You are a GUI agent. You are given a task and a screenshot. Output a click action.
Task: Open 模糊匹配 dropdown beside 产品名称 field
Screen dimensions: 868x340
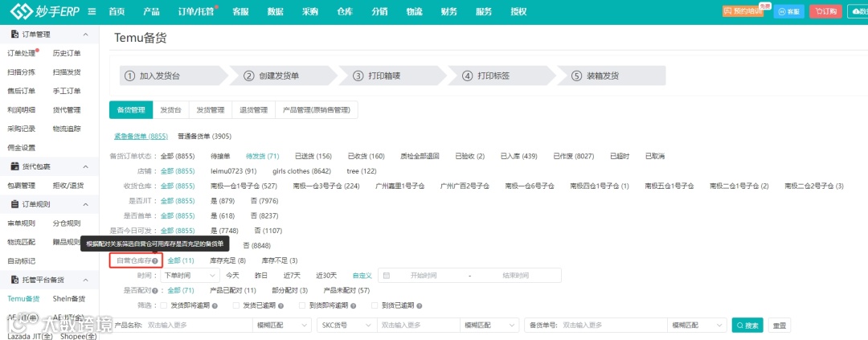pyautogui.click(x=281, y=325)
